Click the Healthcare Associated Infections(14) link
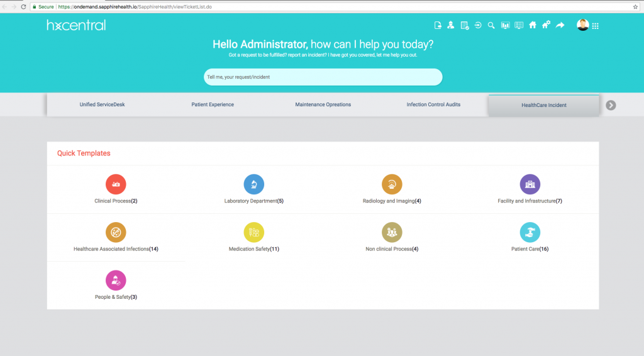Image resolution: width=644 pixels, height=356 pixels. 116,249
